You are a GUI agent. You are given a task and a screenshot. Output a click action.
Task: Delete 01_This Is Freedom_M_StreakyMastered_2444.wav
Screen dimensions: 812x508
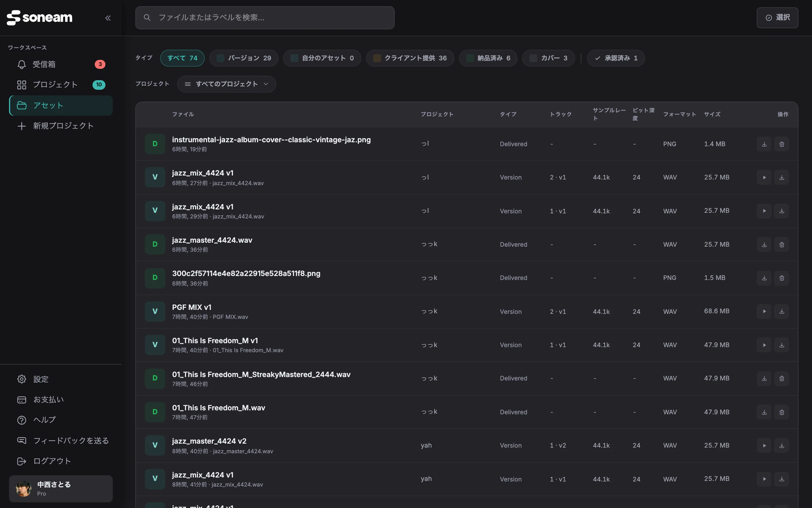pyautogui.click(x=782, y=378)
